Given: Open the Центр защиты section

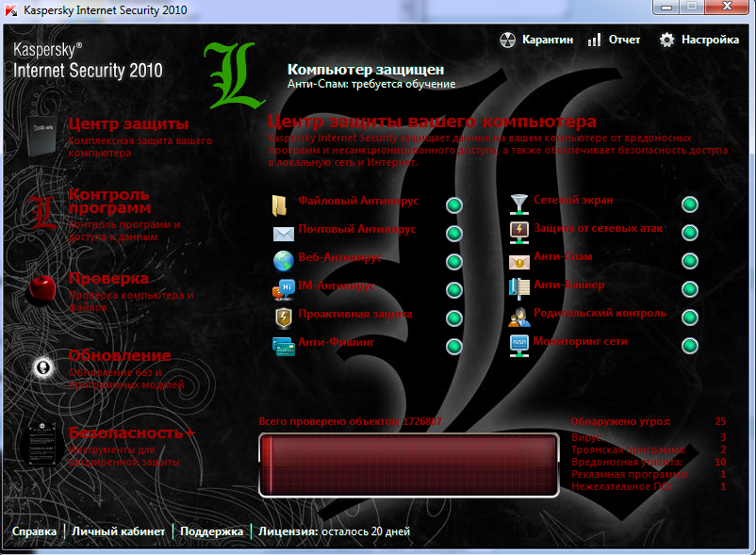Looking at the screenshot, I should point(128,123).
